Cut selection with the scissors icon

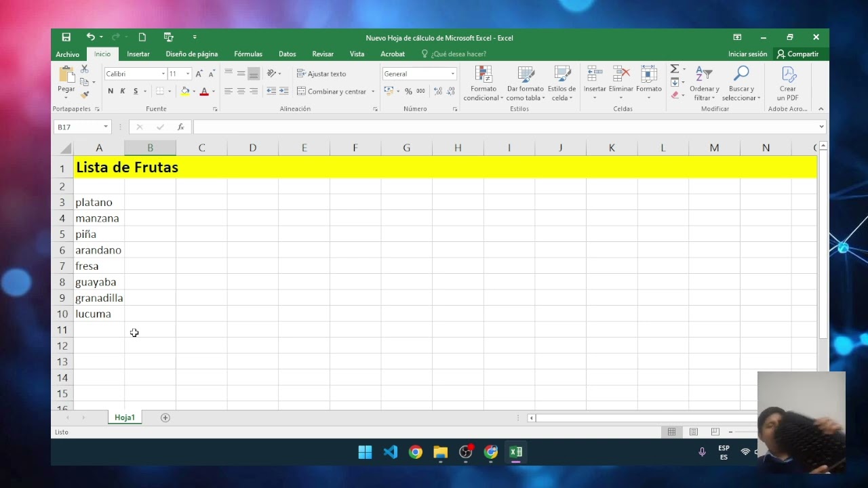tap(85, 69)
